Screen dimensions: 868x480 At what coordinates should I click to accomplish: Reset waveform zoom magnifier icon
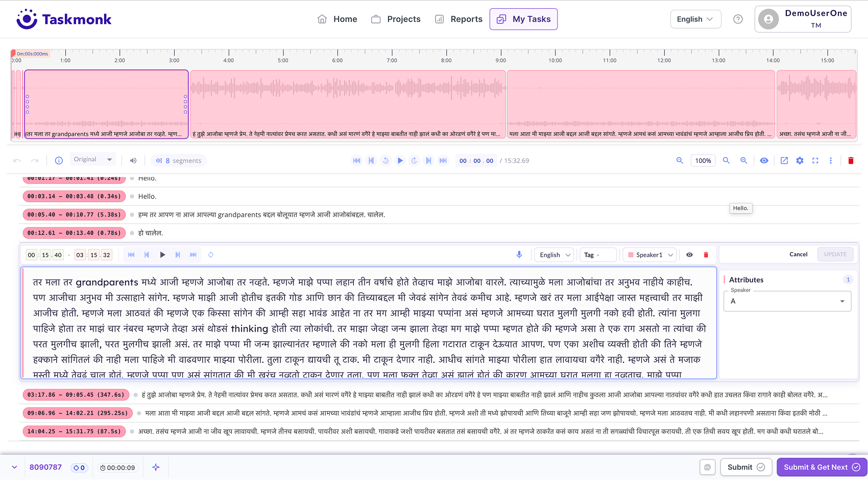coord(726,160)
